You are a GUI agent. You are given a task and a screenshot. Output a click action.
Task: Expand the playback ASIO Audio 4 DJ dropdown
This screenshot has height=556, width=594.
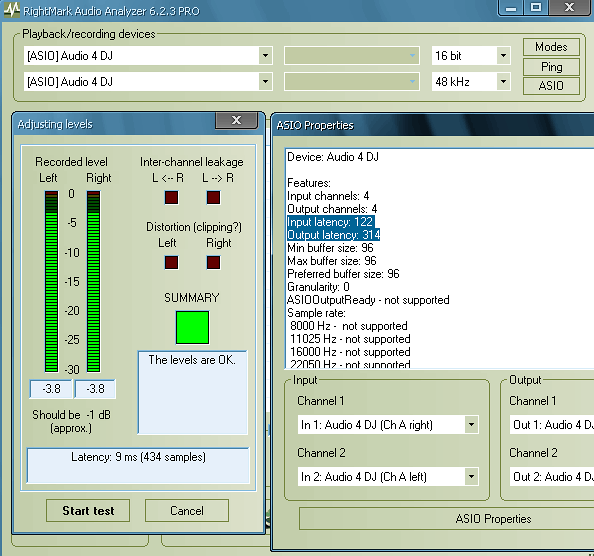click(x=266, y=56)
